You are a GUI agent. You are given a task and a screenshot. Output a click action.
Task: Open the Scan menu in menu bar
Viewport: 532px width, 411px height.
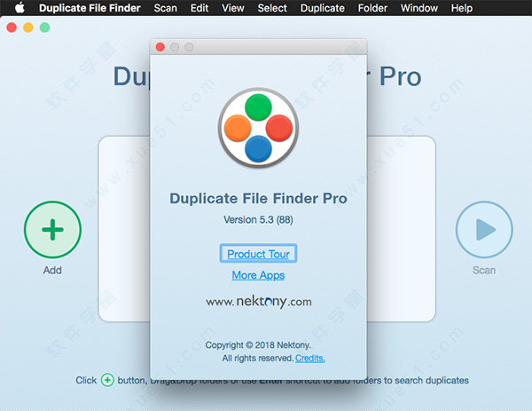pos(165,8)
